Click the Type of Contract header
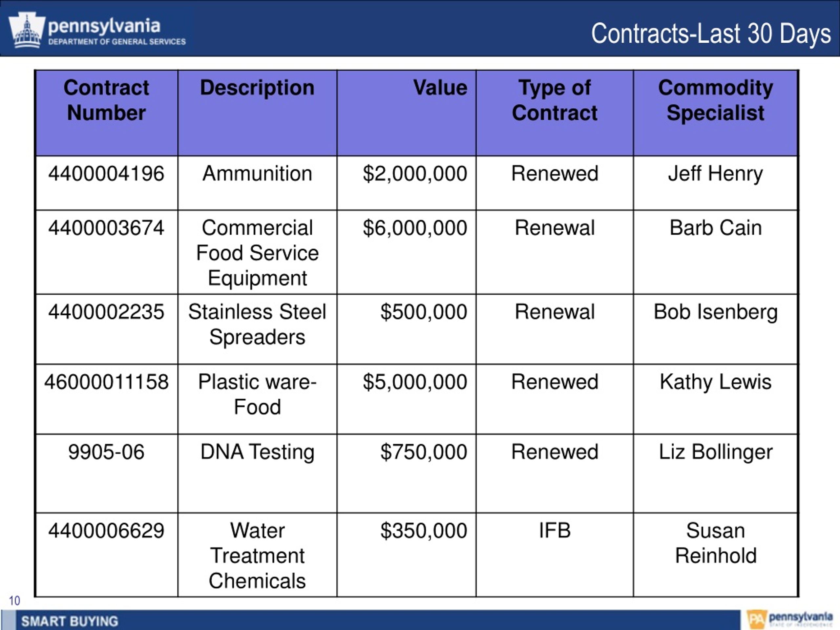Screen dimensions: 840x630 555,113
